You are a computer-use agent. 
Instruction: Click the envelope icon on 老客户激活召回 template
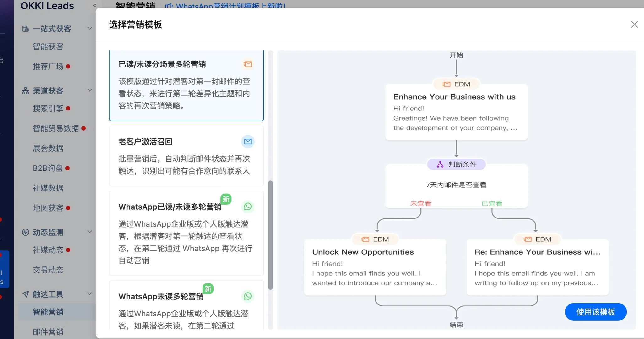pyautogui.click(x=248, y=142)
